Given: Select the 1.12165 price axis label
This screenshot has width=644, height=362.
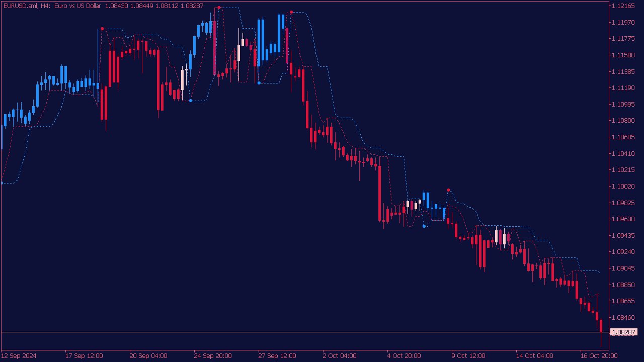Looking at the screenshot, I should point(623,6).
